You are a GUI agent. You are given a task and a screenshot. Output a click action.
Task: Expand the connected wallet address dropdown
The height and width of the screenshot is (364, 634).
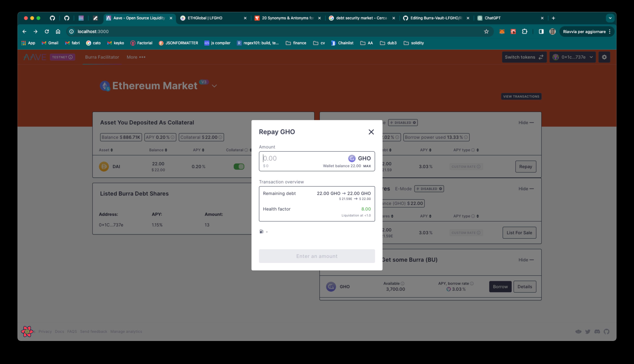tap(573, 57)
